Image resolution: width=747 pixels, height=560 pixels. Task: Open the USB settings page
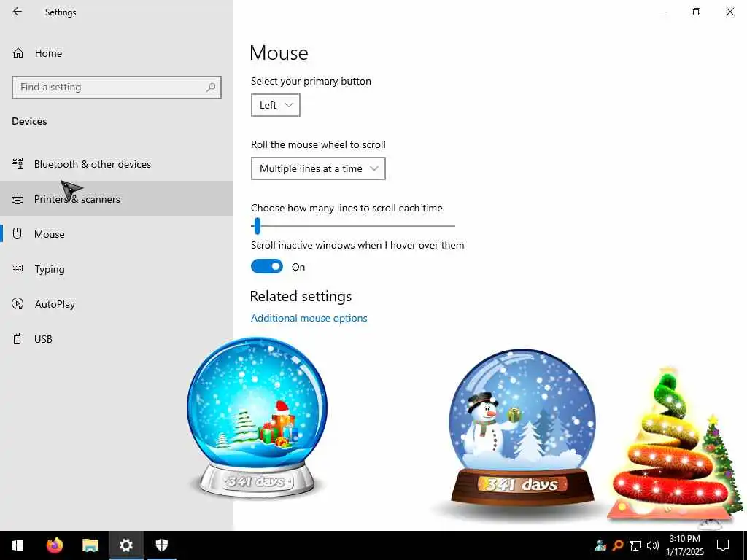(117, 338)
